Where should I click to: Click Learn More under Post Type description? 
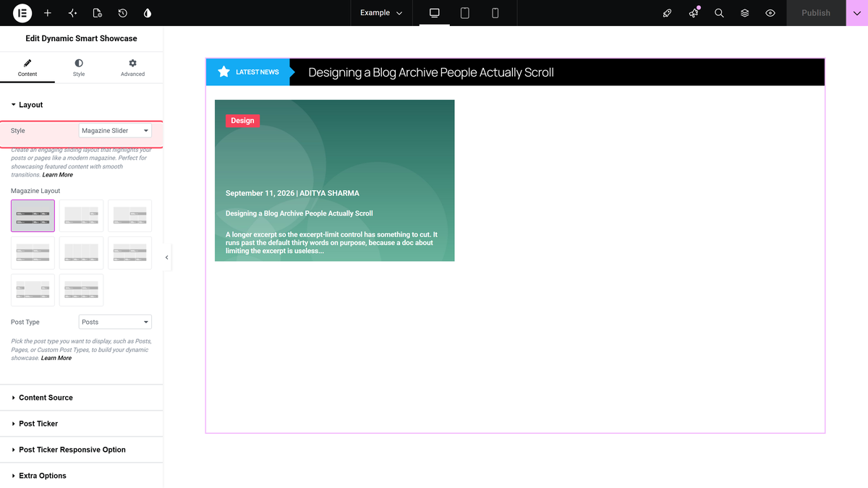pos(56,359)
